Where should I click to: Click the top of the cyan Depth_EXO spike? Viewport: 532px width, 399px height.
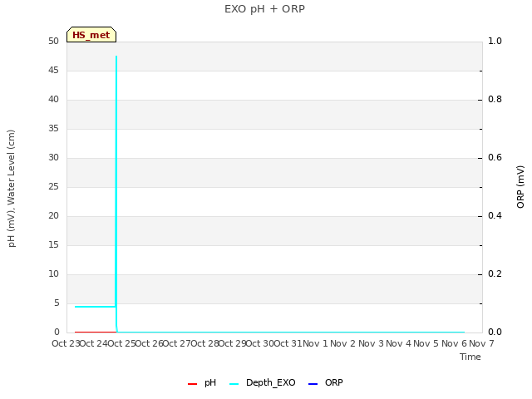tap(116, 57)
